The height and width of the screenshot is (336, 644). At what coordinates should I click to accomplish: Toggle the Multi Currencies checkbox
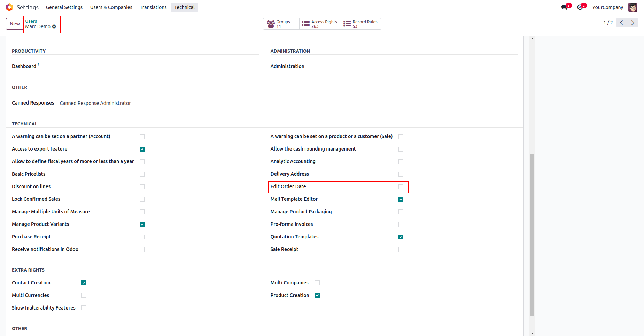(x=84, y=295)
